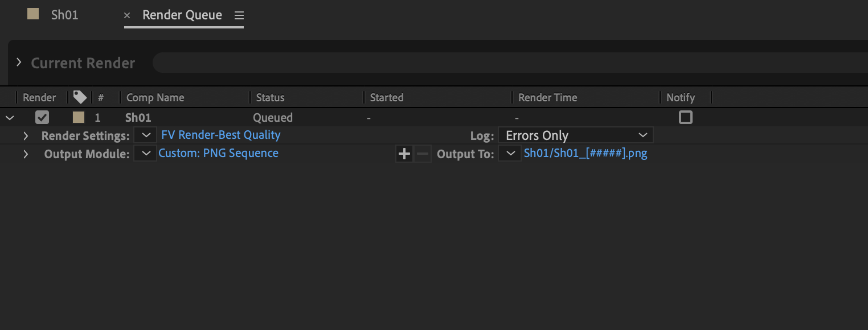This screenshot has height=330, width=868.
Task: Switch to the Sh01 tab
Action: coord(64,15)
